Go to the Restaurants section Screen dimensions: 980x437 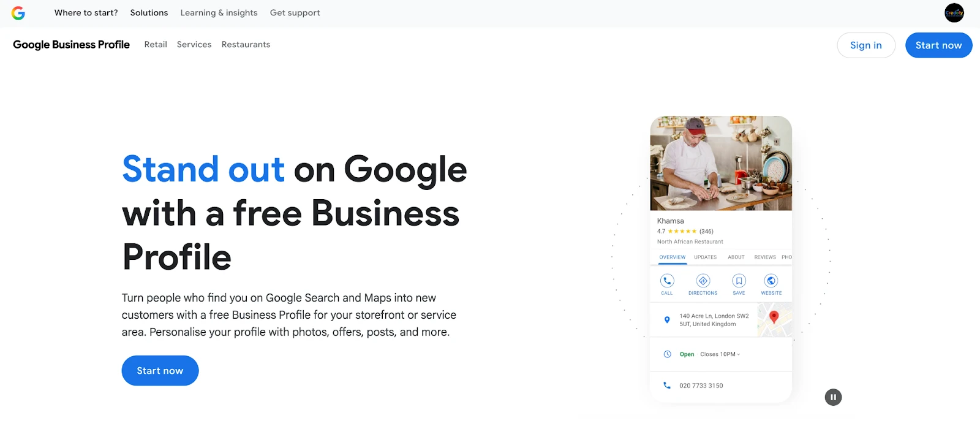pyautogui.click(x=246, y=45)
